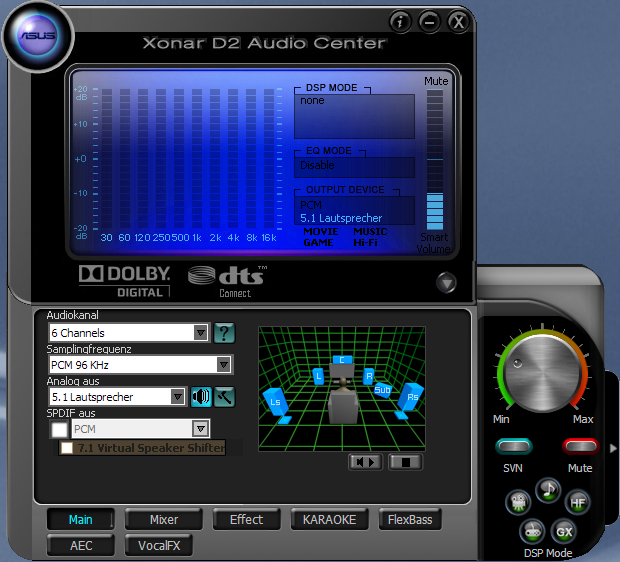Stop the speaker test
This screenshot has height=562, width=620.
coord(406,462)
